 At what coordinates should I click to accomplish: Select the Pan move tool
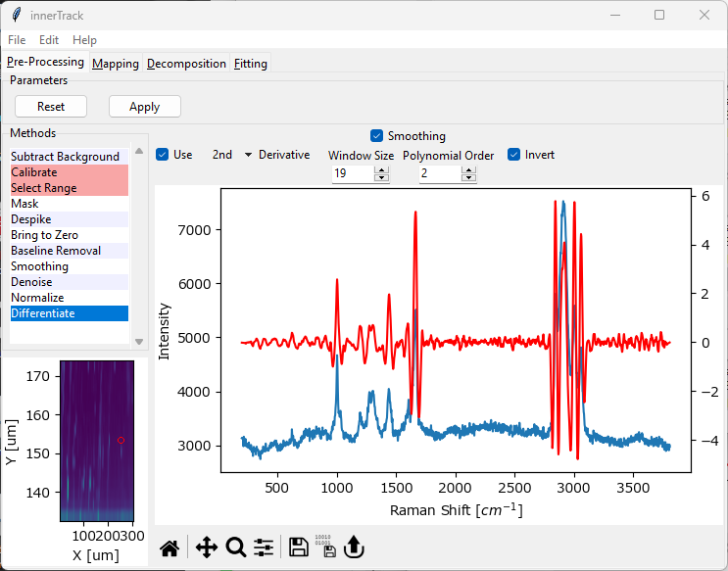click(x=206, y=547)
